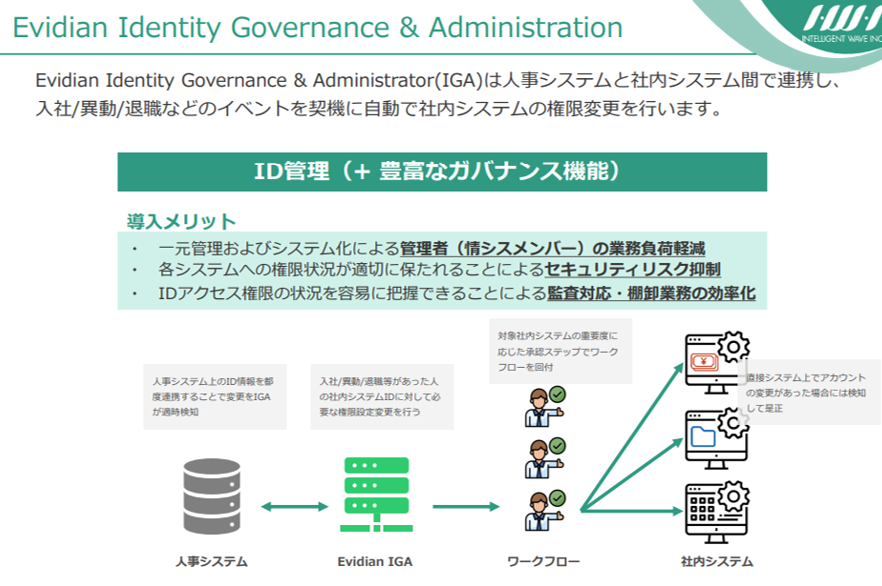The height and width of the screenshot is (586, 882).
Task: Click the callout starting 入社/異動/退職等があった人
Action: [382, 396]
